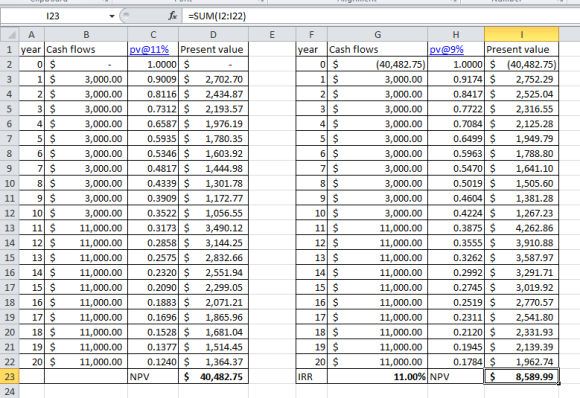Click present value 4,262.86
Screen dimensions: 580x398
[522, 228]
